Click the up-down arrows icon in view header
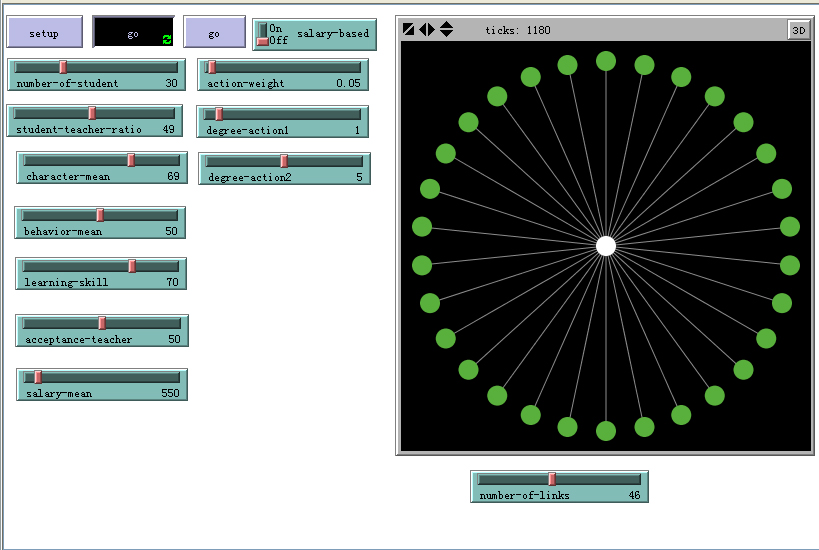 pos(446,30)
